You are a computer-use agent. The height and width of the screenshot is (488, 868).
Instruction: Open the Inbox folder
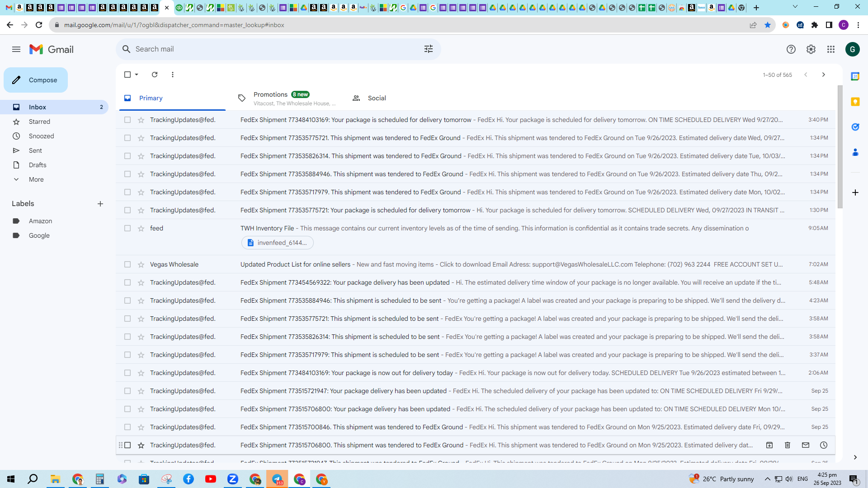tap(54, 107)
